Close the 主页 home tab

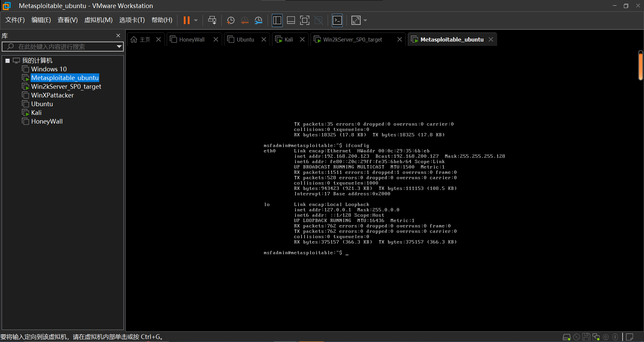(x=159, y=40)
